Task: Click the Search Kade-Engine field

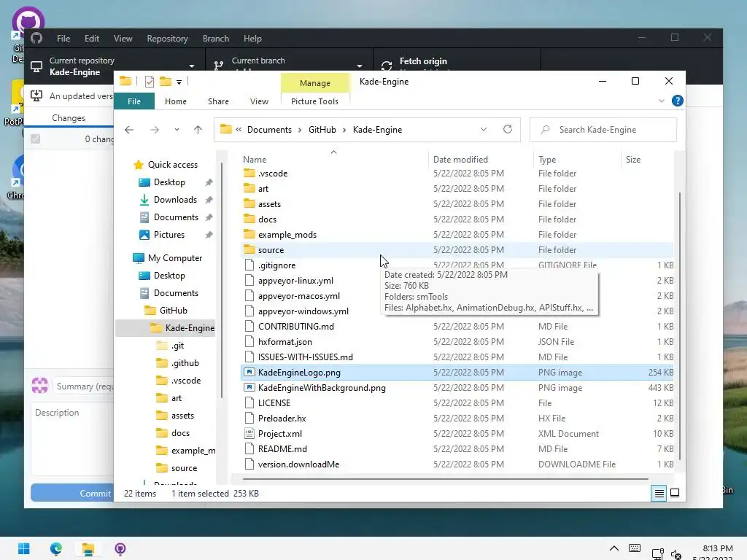Action: pos(603,130)
